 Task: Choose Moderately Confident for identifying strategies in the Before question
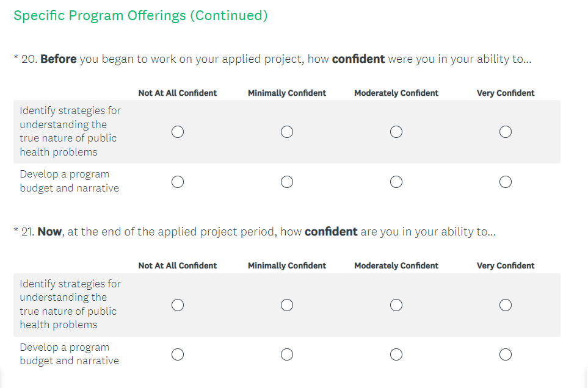click(396, 132)
